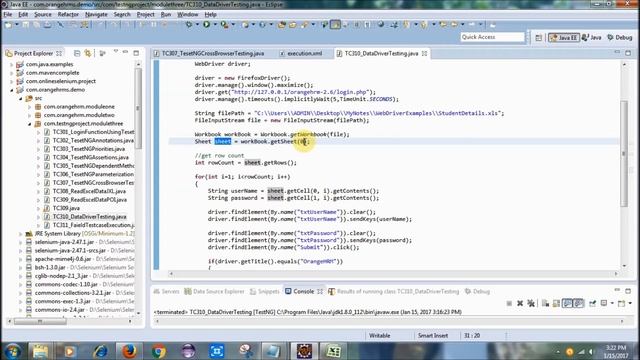Toggle Show Console When Standard Out Changes

pos(567,303)
